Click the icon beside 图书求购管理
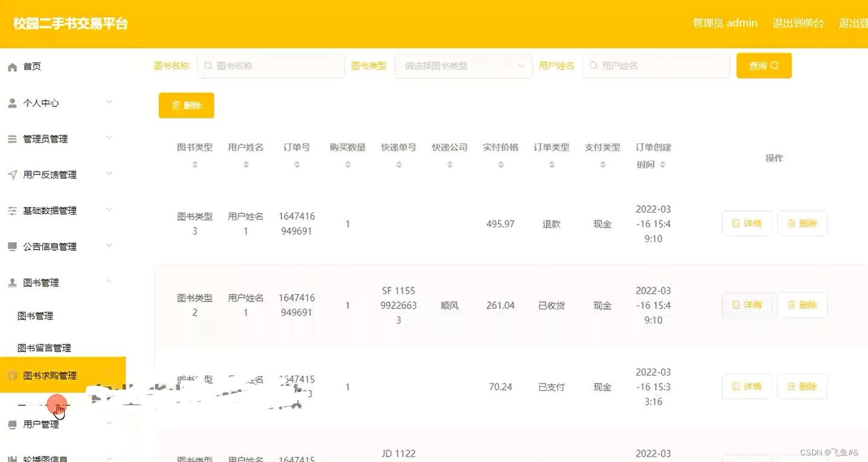Viewport: 868px width, 462px height. tap(12, 376)
